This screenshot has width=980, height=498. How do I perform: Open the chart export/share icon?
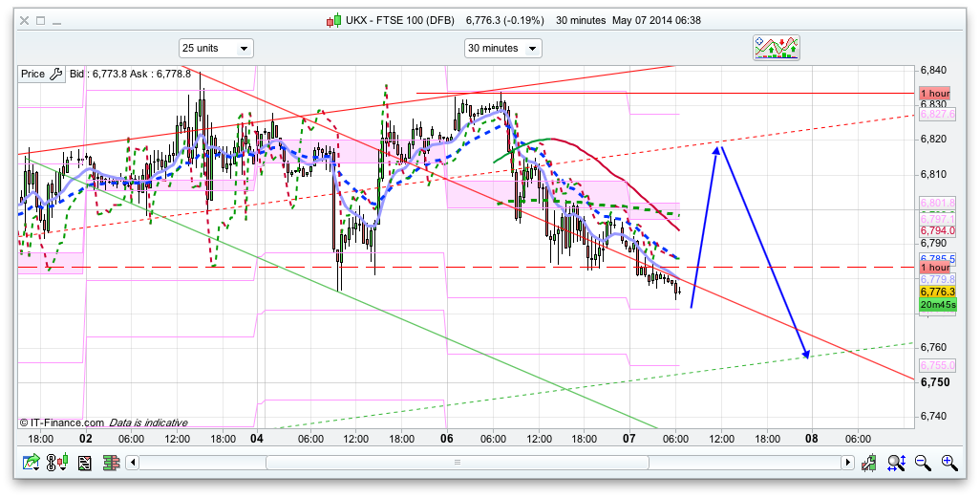tap(32, 463)
